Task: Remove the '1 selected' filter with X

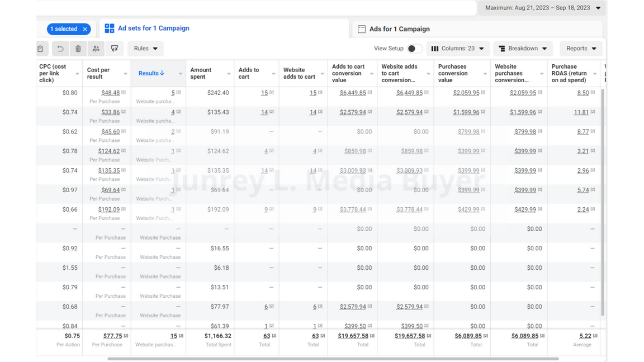Action: (85, 29)
